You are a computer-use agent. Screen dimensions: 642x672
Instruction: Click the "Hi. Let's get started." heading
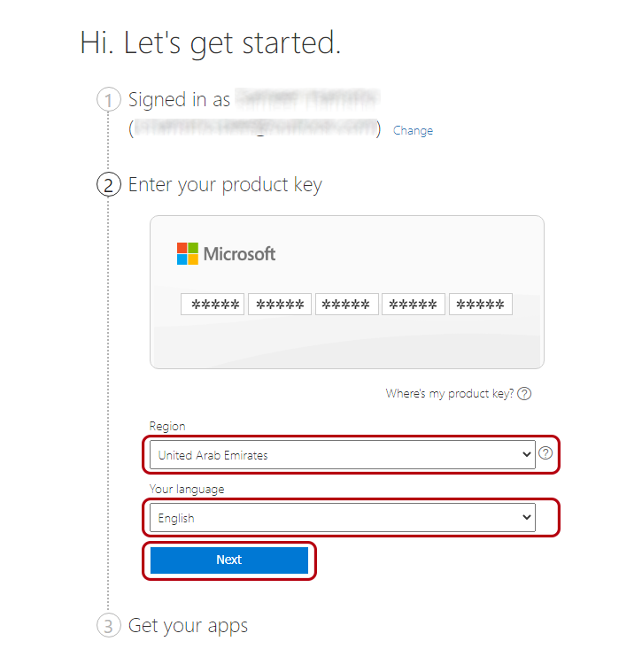click(210, 43)
